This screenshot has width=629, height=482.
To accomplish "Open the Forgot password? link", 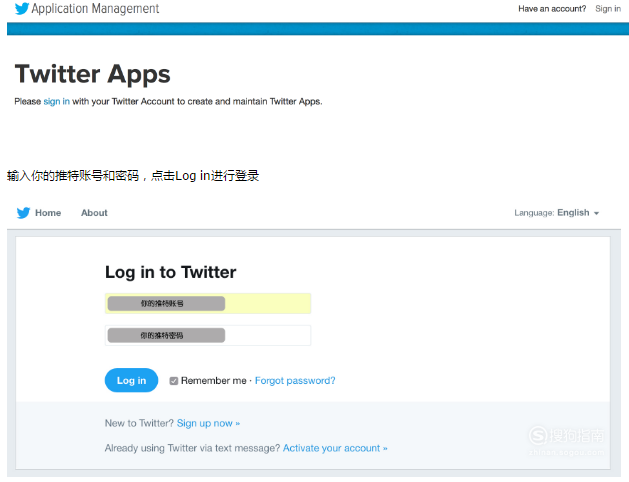I will 295,381.
